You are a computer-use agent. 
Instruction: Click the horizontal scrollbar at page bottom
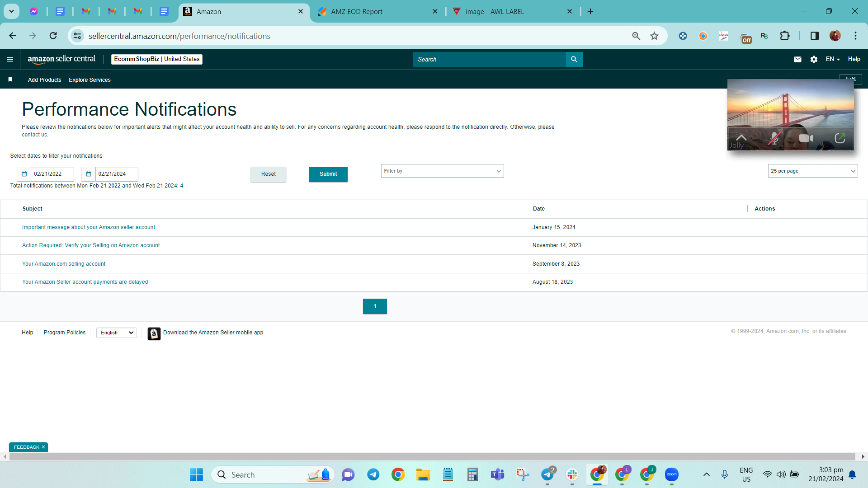pos(432,456)
